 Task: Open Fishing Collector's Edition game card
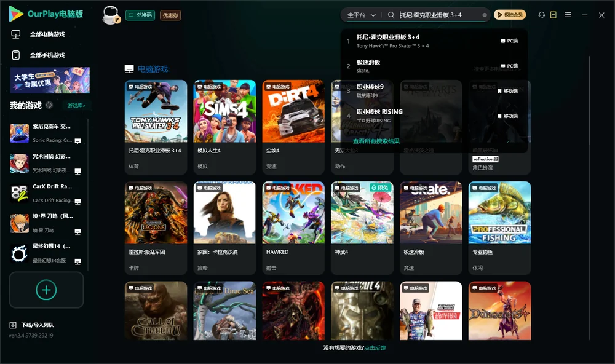pyautogui.click(x=430, y=311)
